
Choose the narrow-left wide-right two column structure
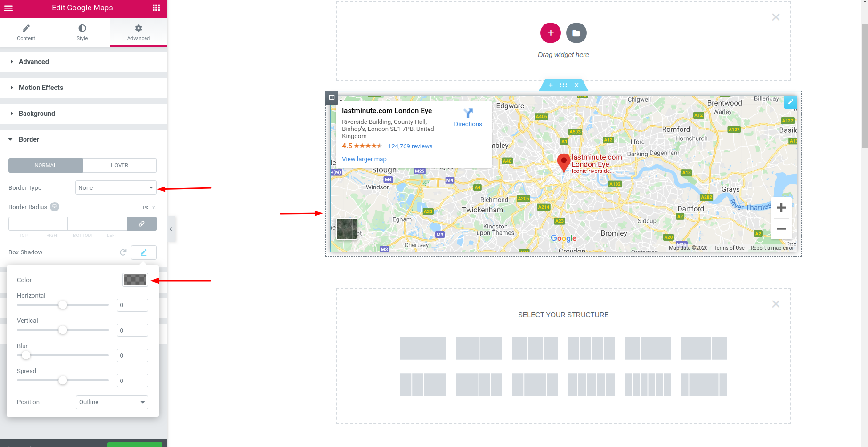[648, 348]
